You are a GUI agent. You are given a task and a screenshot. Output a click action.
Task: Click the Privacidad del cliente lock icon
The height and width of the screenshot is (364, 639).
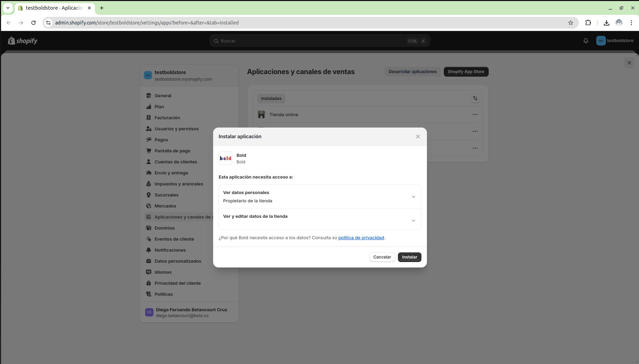pos(149,283)
